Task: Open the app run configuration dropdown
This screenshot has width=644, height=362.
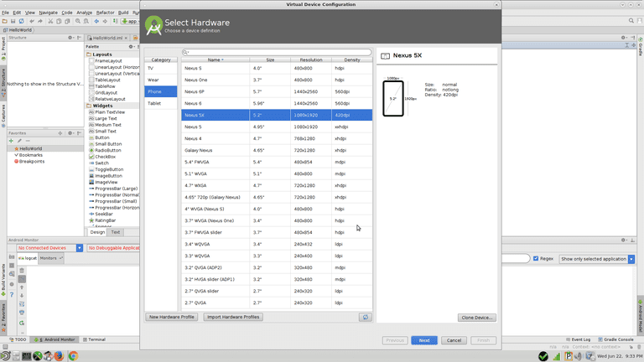Action: (x=130, y=21)
